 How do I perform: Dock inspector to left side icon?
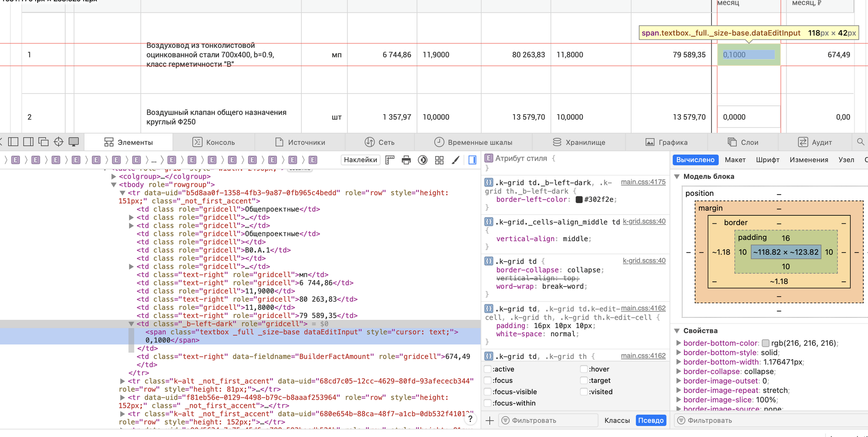[x=13, y=142]
